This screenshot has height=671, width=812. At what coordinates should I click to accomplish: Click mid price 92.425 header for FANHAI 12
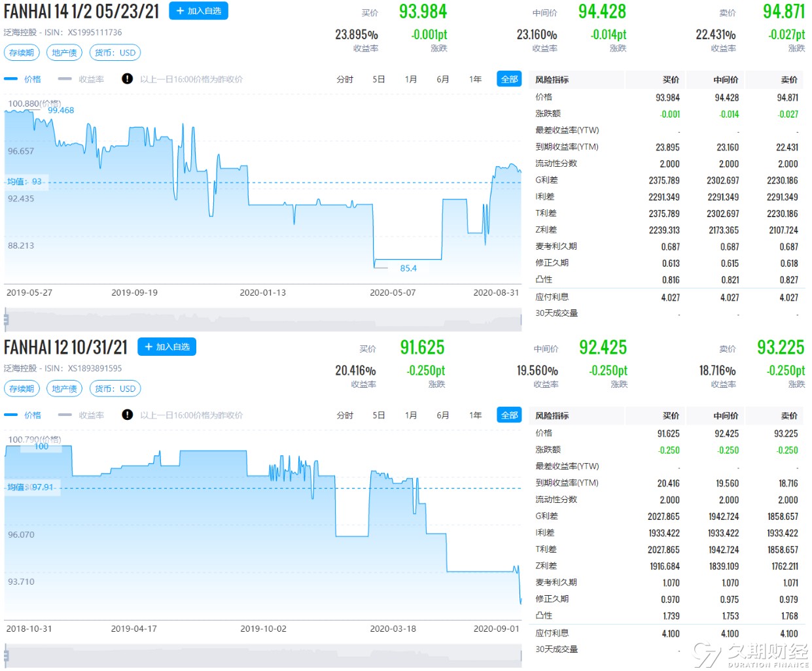click(x=603, y=348)
